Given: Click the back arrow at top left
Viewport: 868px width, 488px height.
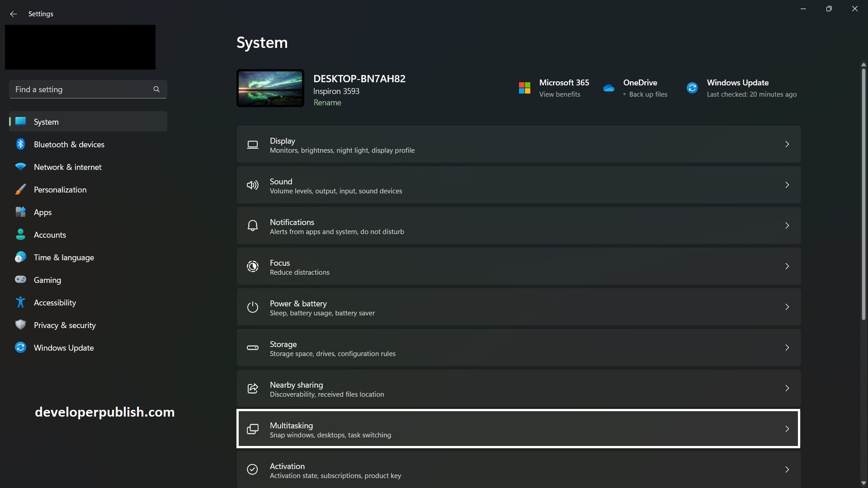Looking at the screenshot, I should (13, 14).
